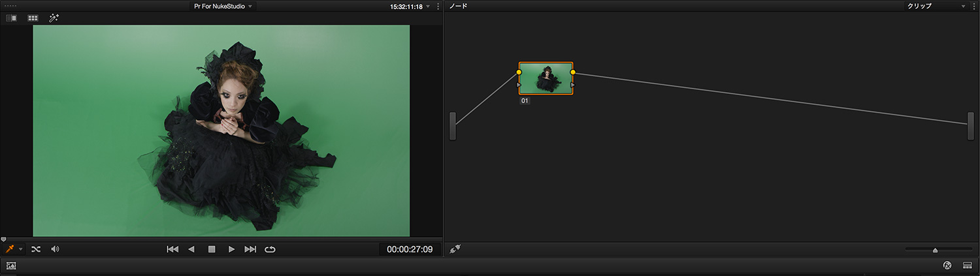The image size is (980, 276).
Task: Expand the eyedropper tool options arrow
Action: pos(21,249)
